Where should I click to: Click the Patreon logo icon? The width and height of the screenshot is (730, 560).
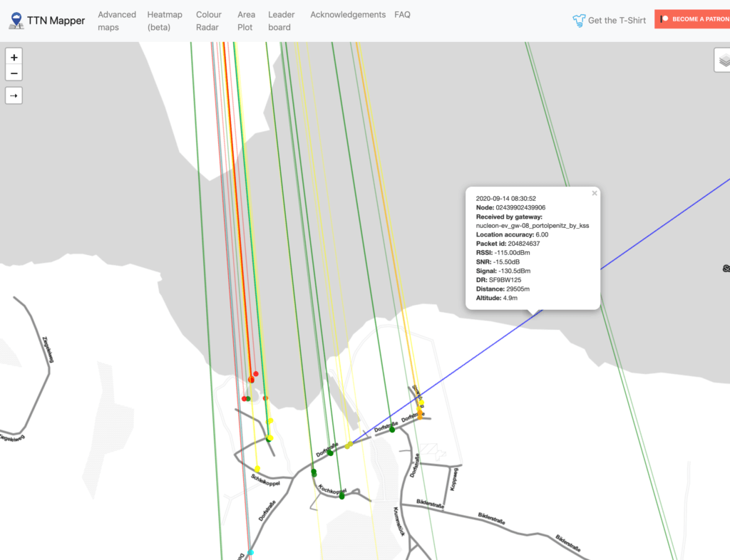[x=664, y=19]
